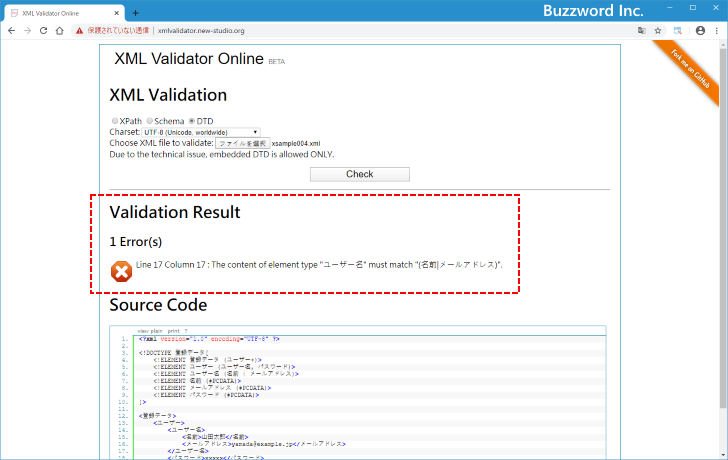
Task: Click the browser forward arrow
Action: [27, 31]
